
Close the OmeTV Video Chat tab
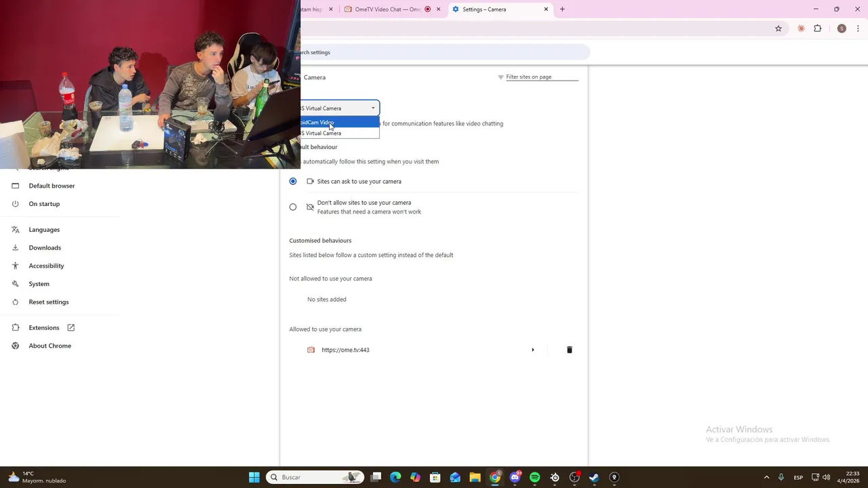pyautogui.click(x=439, y=9)
